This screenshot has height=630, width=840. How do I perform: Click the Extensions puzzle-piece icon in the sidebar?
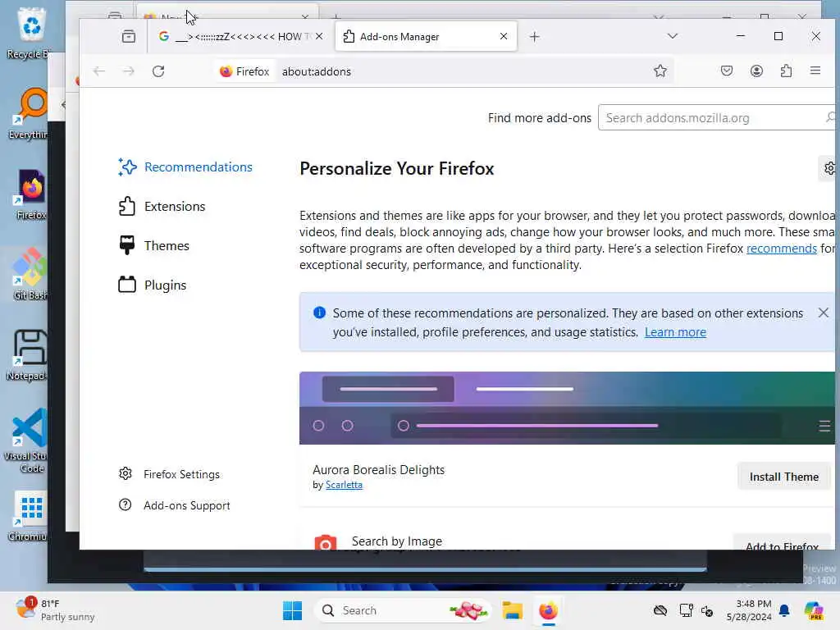point(127,206)
